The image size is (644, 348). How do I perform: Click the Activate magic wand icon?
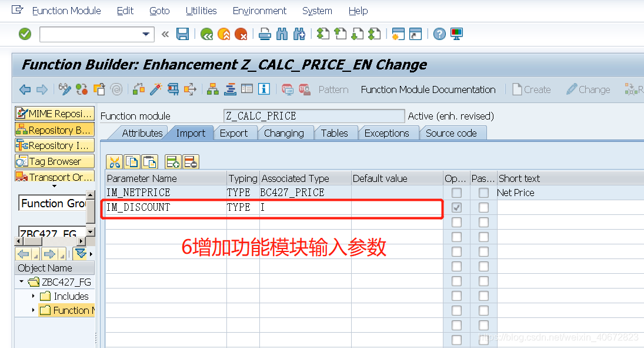[x=156, y=90]
